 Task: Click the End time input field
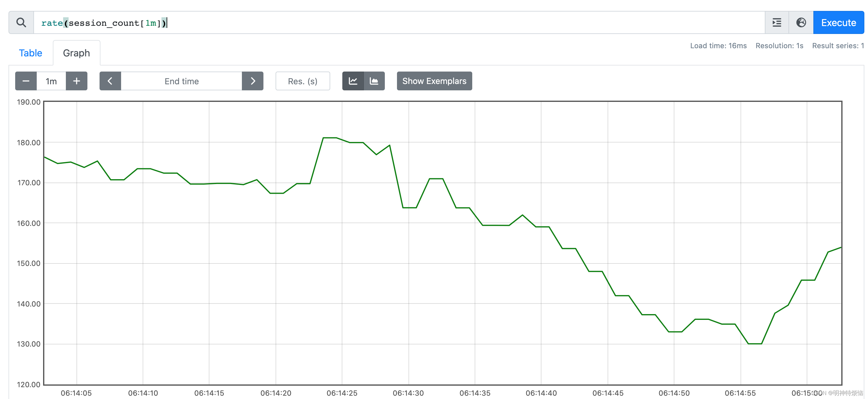(x=181, y=81)
